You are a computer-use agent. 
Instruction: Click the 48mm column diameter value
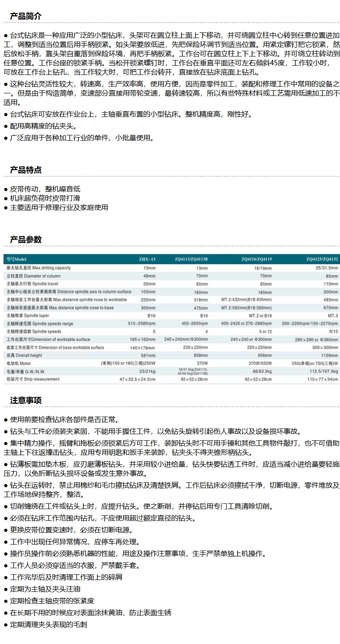coord(149,276)
